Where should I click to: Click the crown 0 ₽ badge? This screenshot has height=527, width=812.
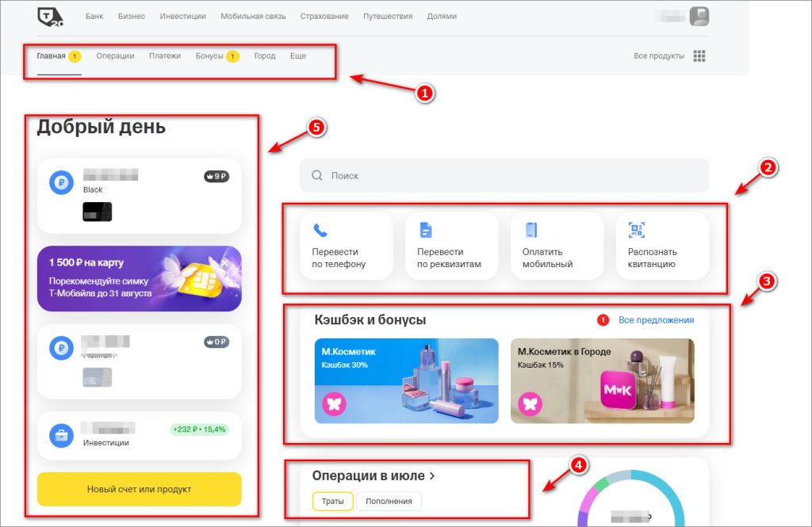(216, 342)
